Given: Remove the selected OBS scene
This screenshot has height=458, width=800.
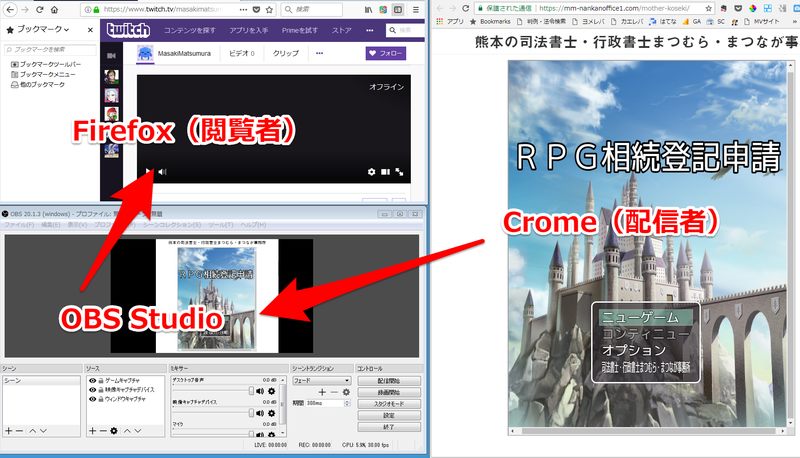Looking at the screenshot, I should click(19, 431).
